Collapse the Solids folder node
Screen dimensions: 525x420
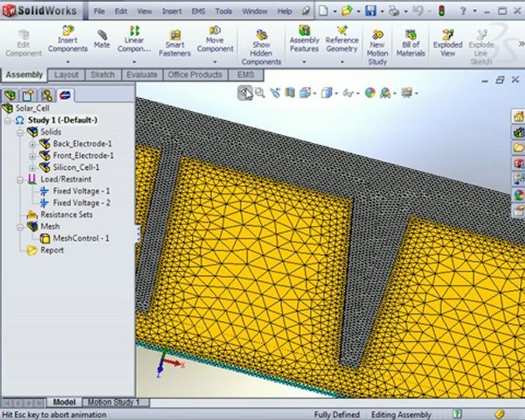coord(20,132)
